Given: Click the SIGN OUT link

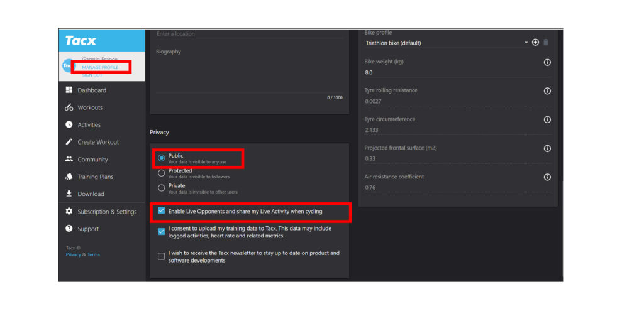Looking at the screenshot, I should point(92,75).
